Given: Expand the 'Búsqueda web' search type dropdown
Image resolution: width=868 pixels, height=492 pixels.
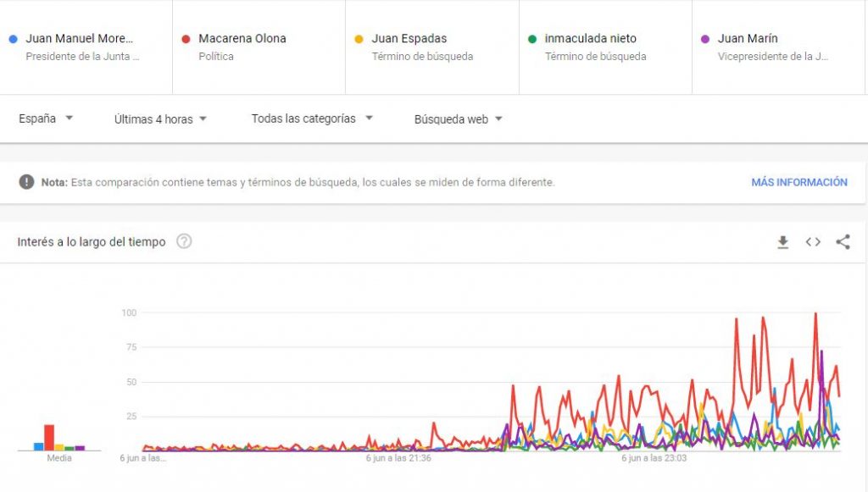Looking at the screenshot, I should click(459, 119).
